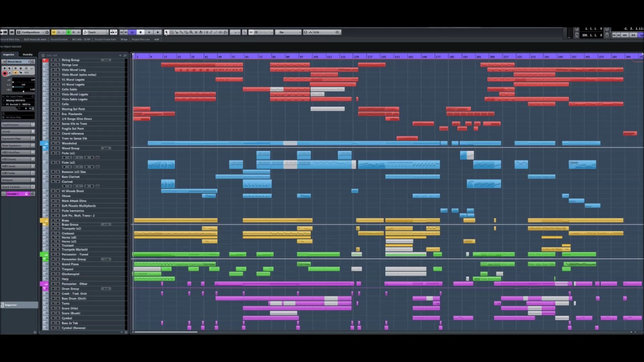Click the camera icon beside Configurations

[47, 32]
